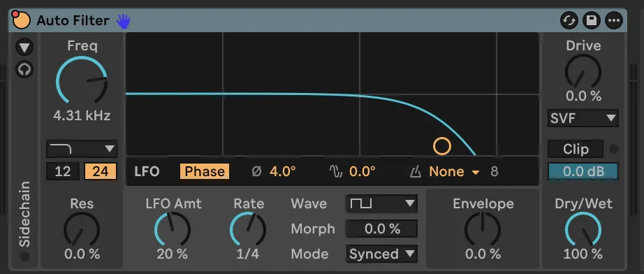This screenshot has height=274, width=644.
Task: Click the LFO label
Action: tap(147, 171)
